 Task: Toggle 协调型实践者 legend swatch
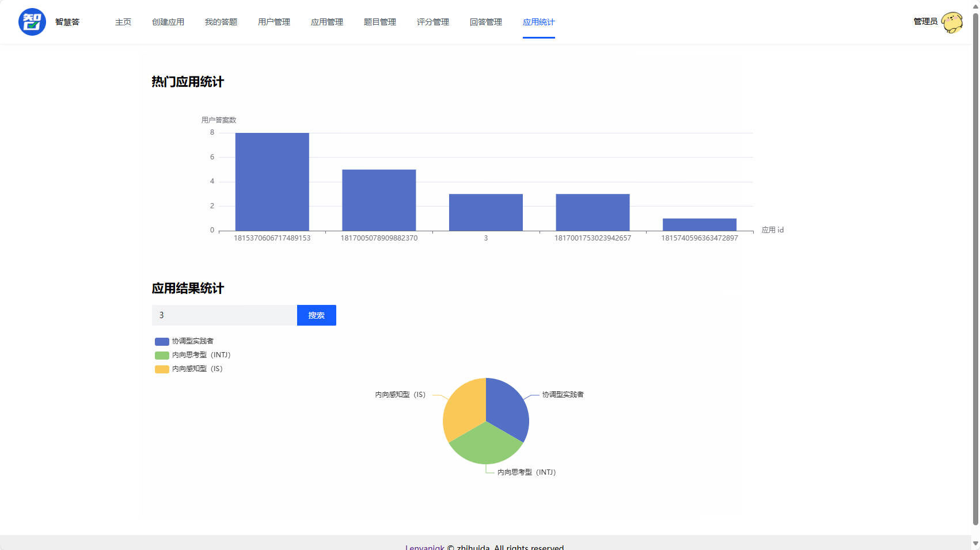pyautogui.click(x=162, y=341)
